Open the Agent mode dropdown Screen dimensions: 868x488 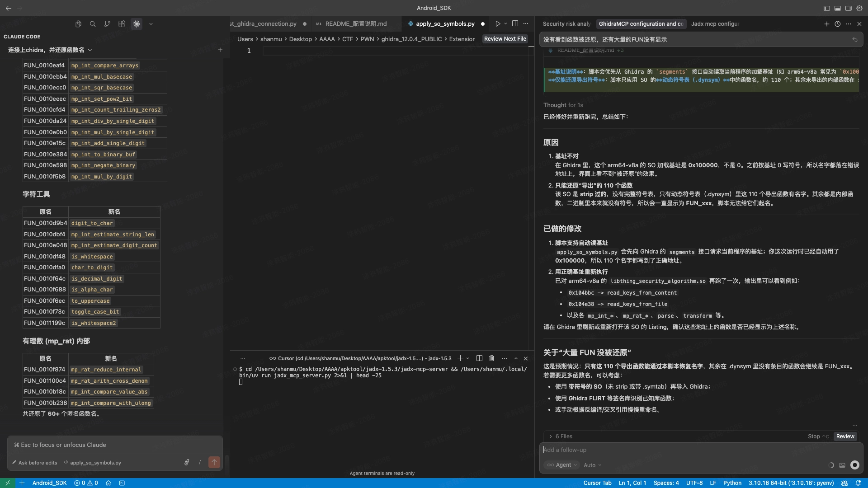563,465
